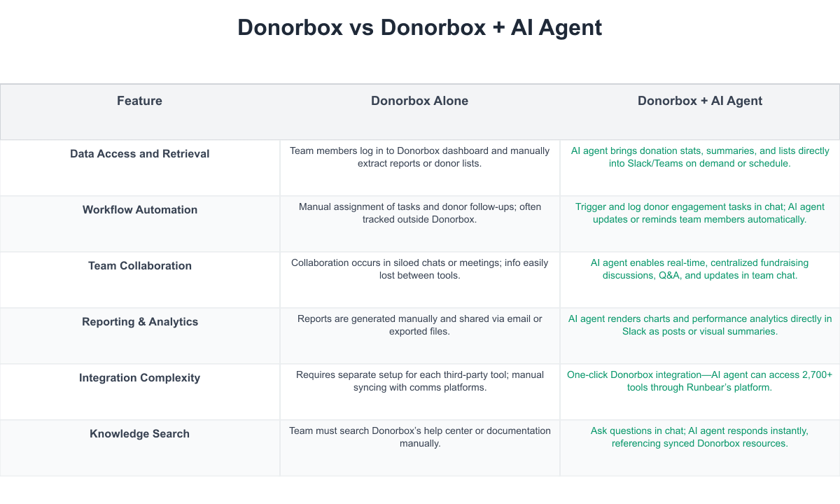840x504 pixels.
Task: Click the 'Knowledge Search' row label
Action: pyautogui.click(x=140, y=434)
